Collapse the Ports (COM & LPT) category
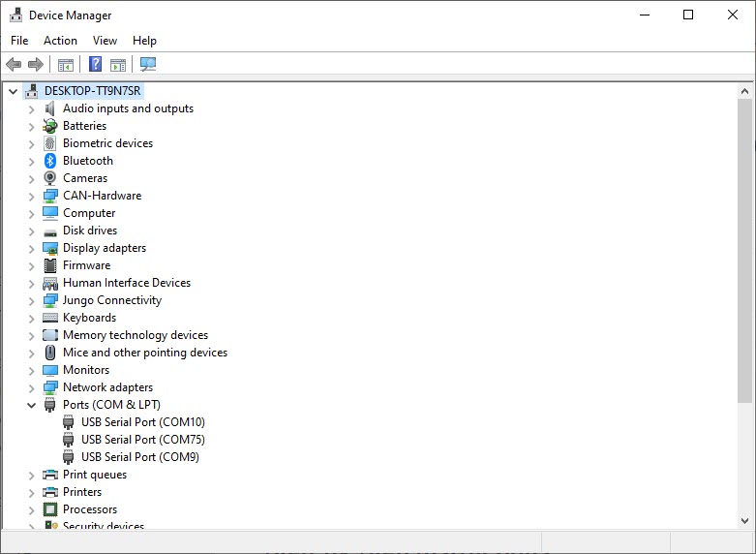 click(31, 405)
